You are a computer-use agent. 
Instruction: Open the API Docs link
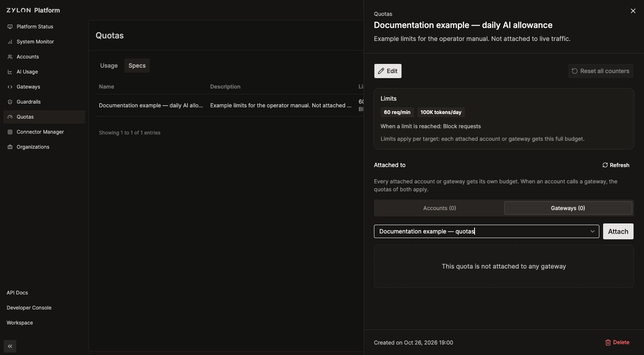tap(17, 293)
